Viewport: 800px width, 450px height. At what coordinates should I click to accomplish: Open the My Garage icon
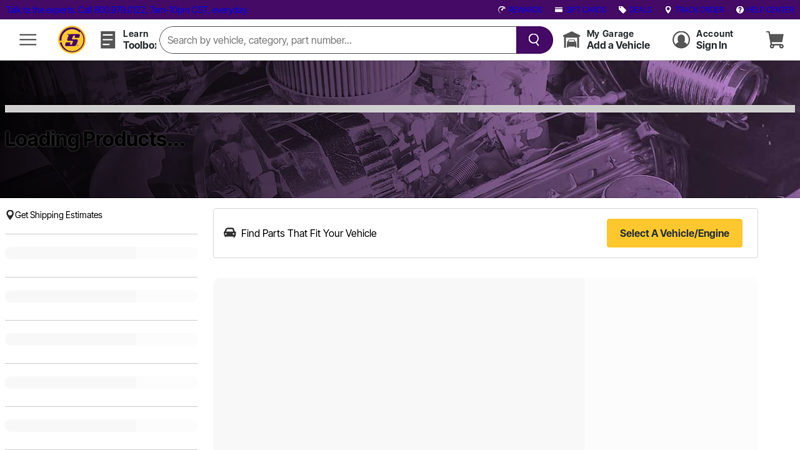(572, 40)
